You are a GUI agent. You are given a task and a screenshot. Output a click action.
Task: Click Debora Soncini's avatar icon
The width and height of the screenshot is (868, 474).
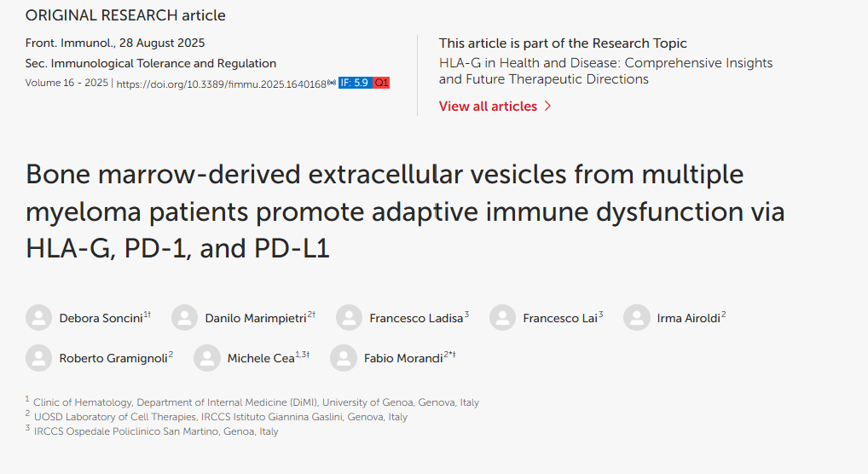click(38, 318)
